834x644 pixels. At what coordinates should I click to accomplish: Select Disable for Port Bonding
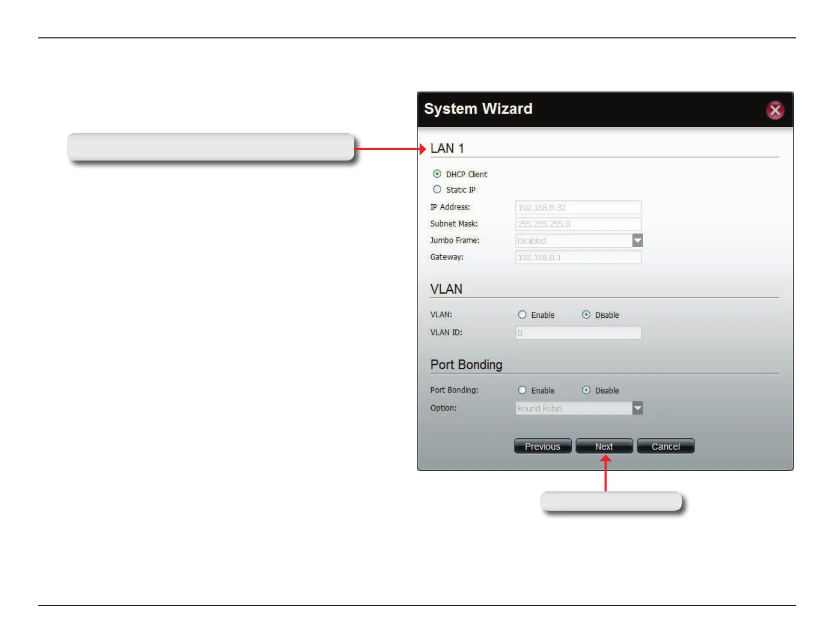tap(586, 390)
